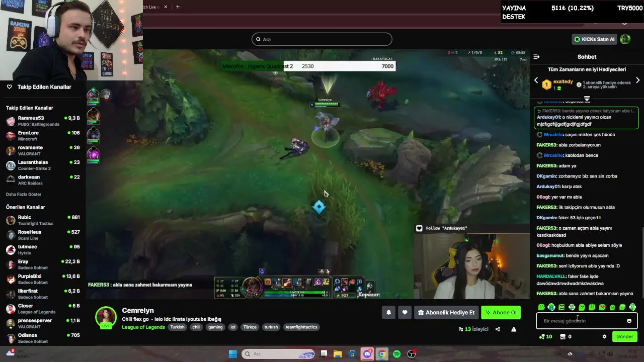The height and width of the screenshot is (362, 644).
Task: Click the Windows Start button
Action: [x=232, y=354]
